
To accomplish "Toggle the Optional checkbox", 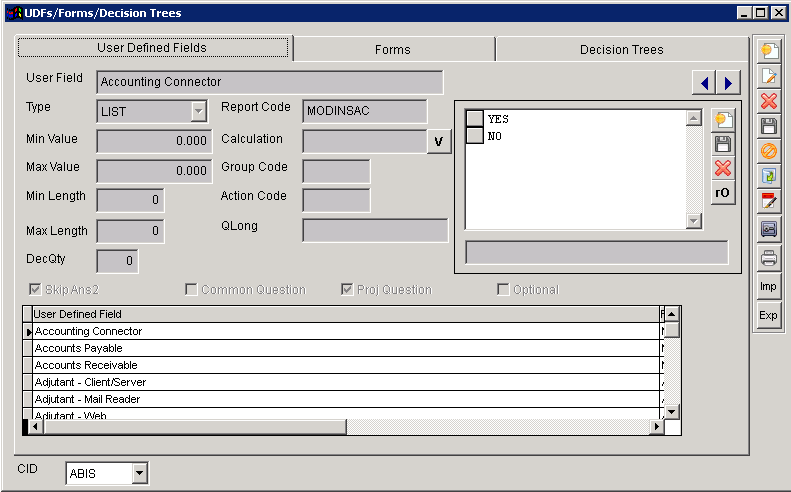I will tap(504, 290).
